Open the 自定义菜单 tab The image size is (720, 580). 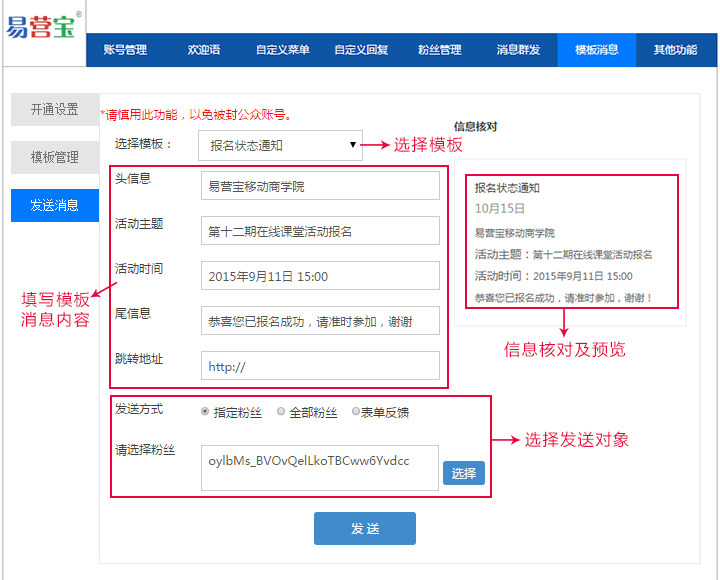click(282, 50)
